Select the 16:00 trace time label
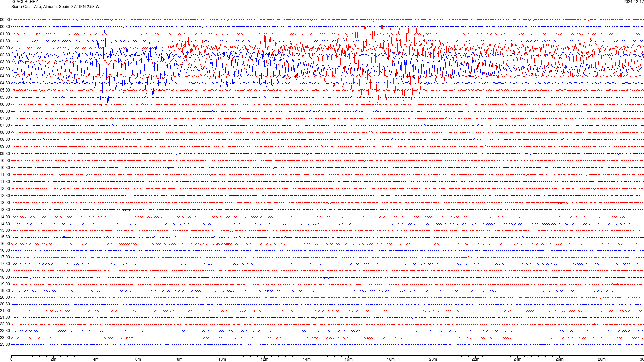 pos(5,244)
